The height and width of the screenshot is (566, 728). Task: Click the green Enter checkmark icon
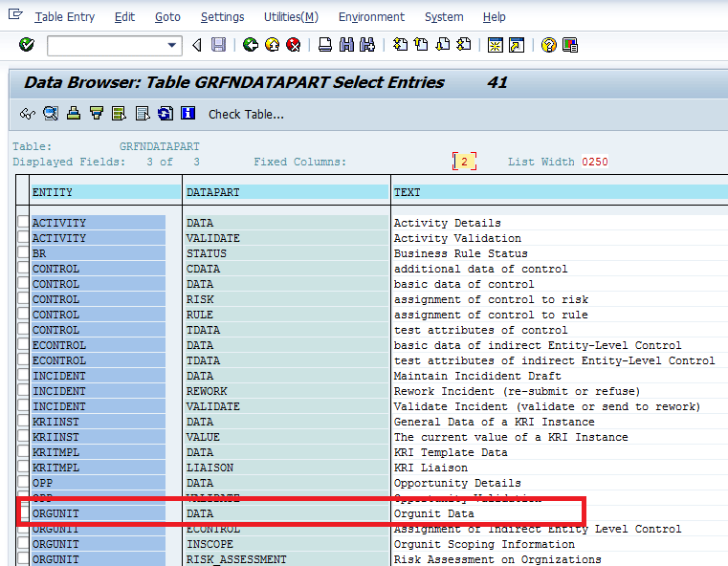27,45
